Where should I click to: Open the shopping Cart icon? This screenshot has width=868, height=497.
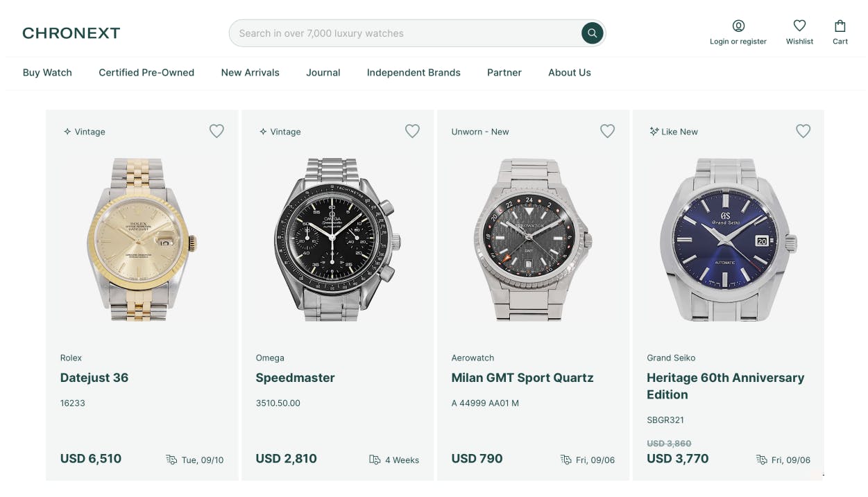pos(840,26)
